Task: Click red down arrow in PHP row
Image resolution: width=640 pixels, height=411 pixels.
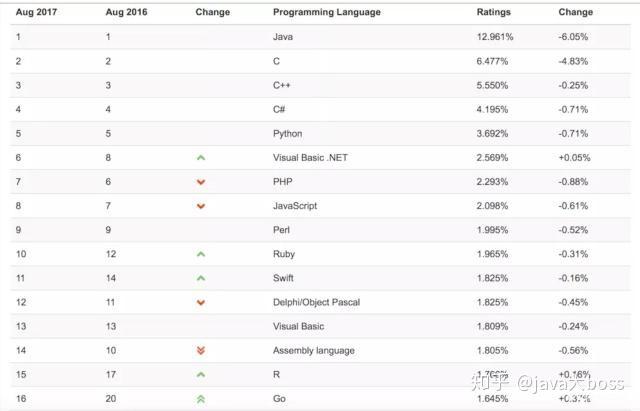Action: click(201, 182)
